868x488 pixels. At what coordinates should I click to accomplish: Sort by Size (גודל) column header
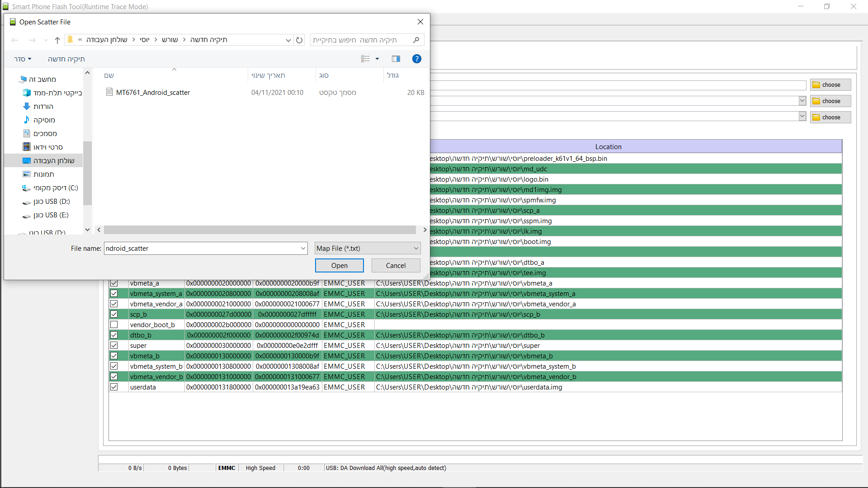click(x=405, y=75)
